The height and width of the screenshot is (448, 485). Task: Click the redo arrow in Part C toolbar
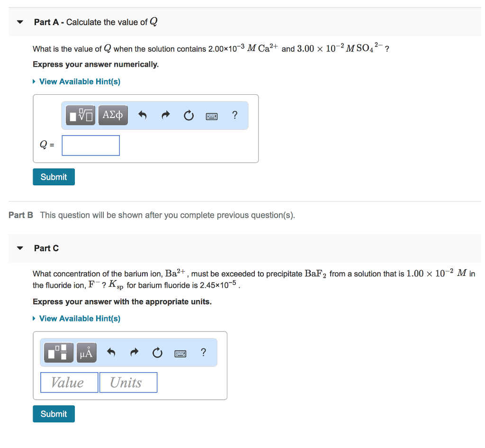pyautogui.click(x=134, y=352)
